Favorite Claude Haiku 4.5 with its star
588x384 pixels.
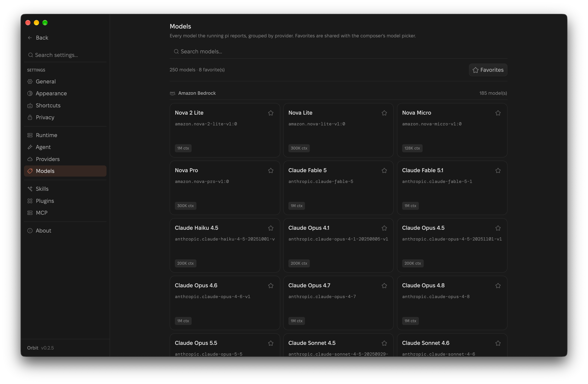[271, 228]
